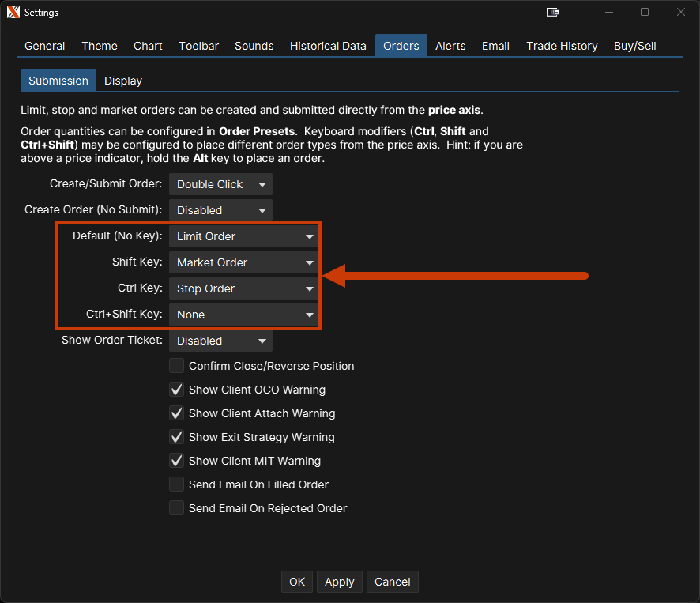Open the Ctrl+Shift Key dropdown
700x603 pixels.
point(243,315)
